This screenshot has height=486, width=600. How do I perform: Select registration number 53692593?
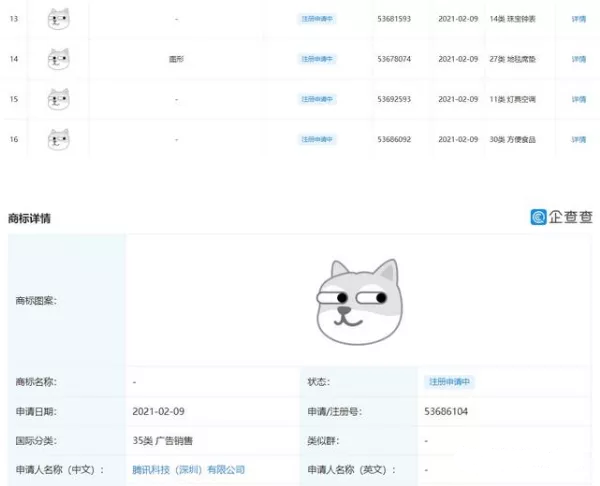point(394,99)
